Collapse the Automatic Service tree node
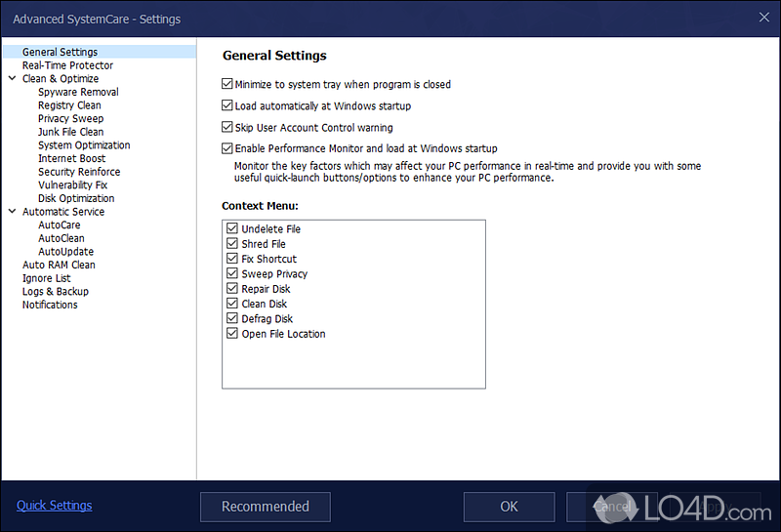This screenshot has height=532, width=781. click(12, 212)
